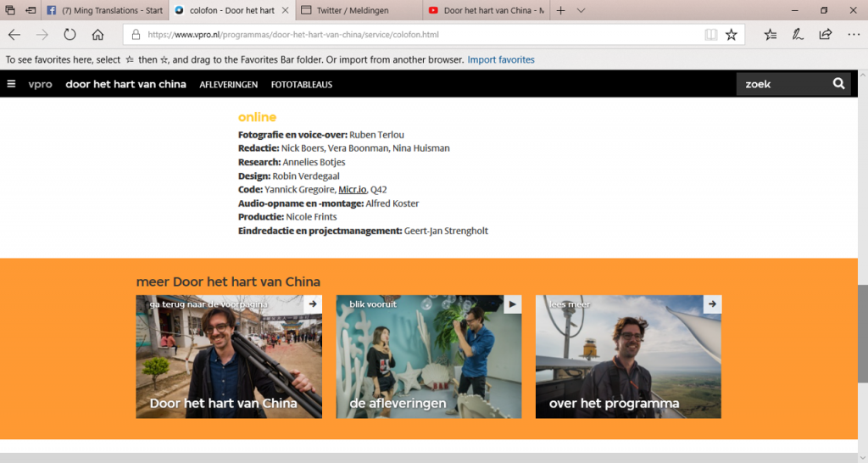
Task: Minimize the browser window
Action: [794, 10]
